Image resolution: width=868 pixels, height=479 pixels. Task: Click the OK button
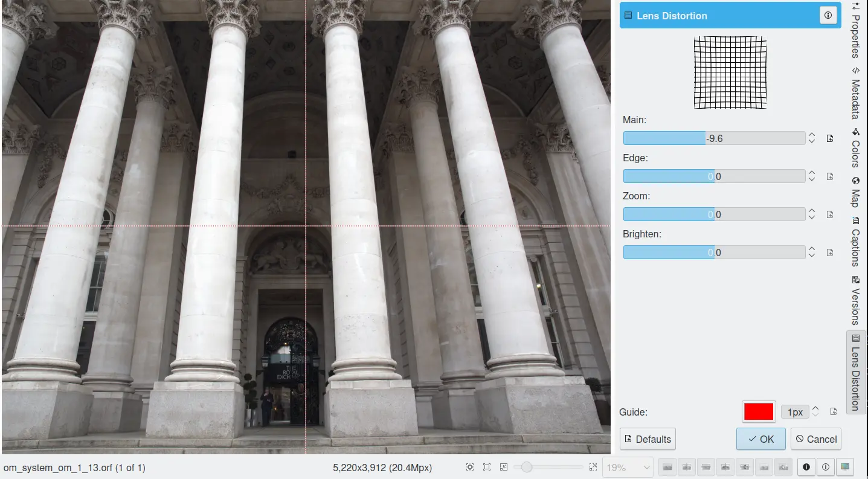(x=760, y=439)
